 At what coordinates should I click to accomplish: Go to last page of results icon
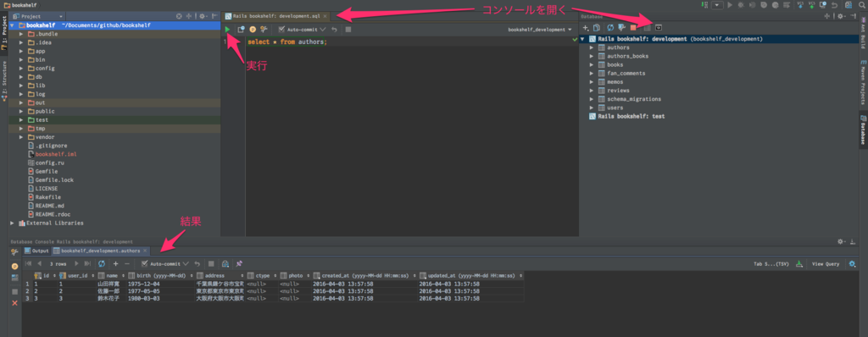[87, 264]
